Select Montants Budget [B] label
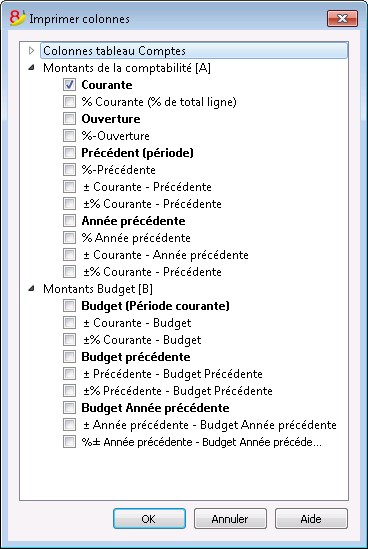This screenshot has width=368, height=549. click(98, 289)
